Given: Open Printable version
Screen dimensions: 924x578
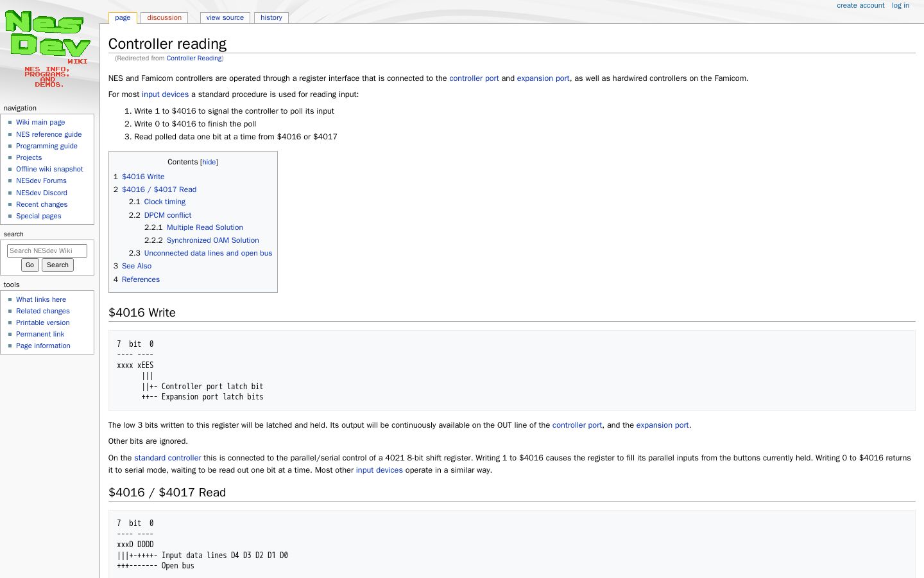Looking at the screenshot, I should click(x=43, y=322).
